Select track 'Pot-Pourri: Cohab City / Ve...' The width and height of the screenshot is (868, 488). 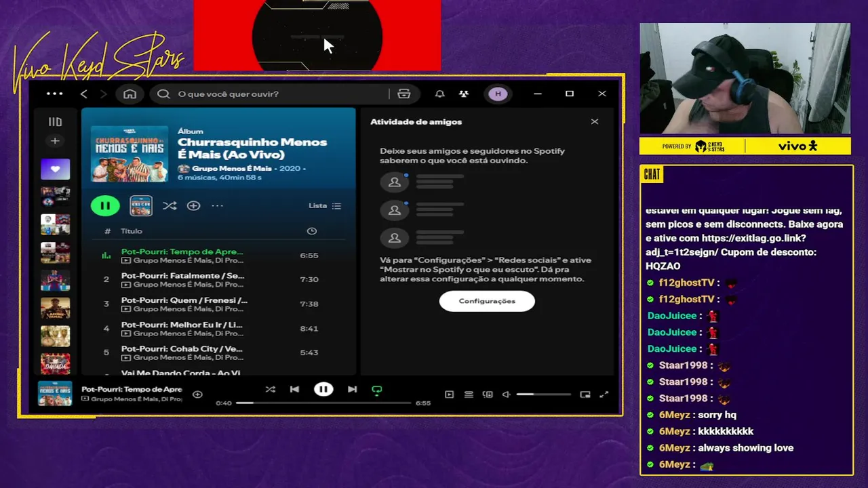(x=182, y=349)
